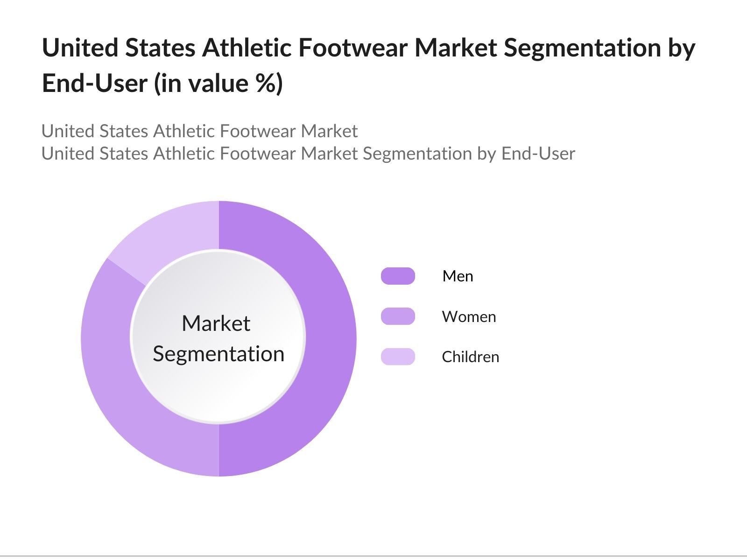Select the Children legend label
This screenshot has width=747, height=560.
[x=470, y=357]
